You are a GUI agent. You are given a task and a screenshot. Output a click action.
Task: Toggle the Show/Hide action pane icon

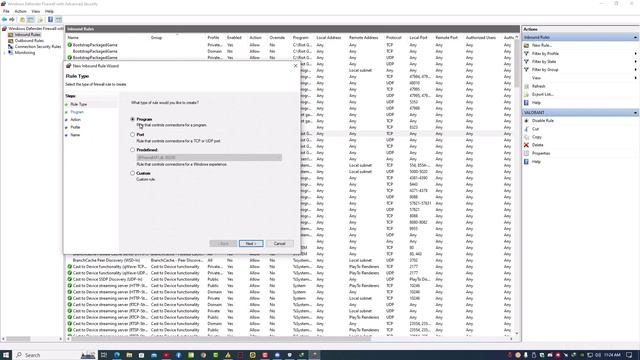pyautogui.click(x=59, y=20)
